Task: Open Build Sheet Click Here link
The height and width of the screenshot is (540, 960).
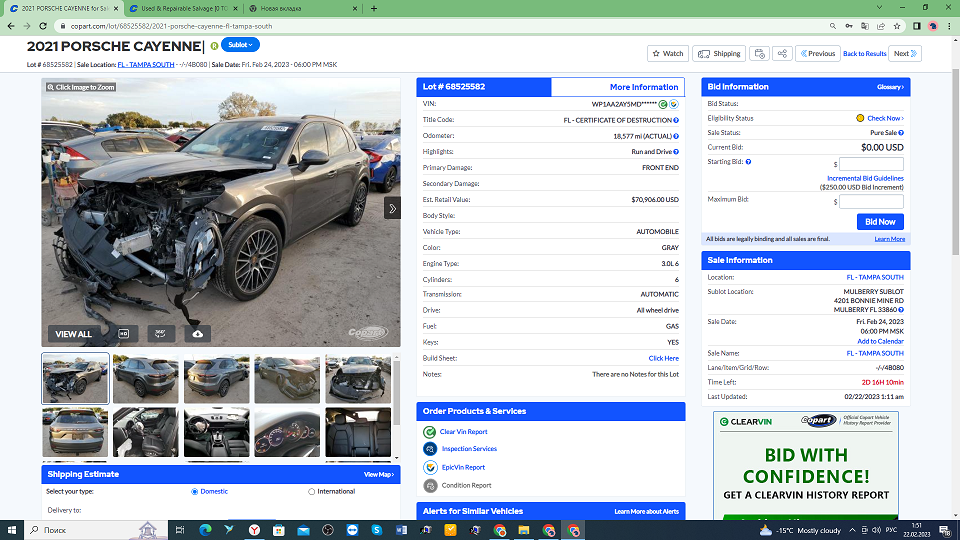Action: 663,358
